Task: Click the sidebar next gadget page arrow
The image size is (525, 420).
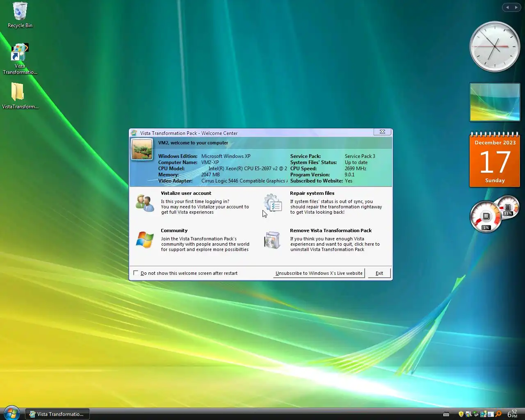Action: click(516, 7)
